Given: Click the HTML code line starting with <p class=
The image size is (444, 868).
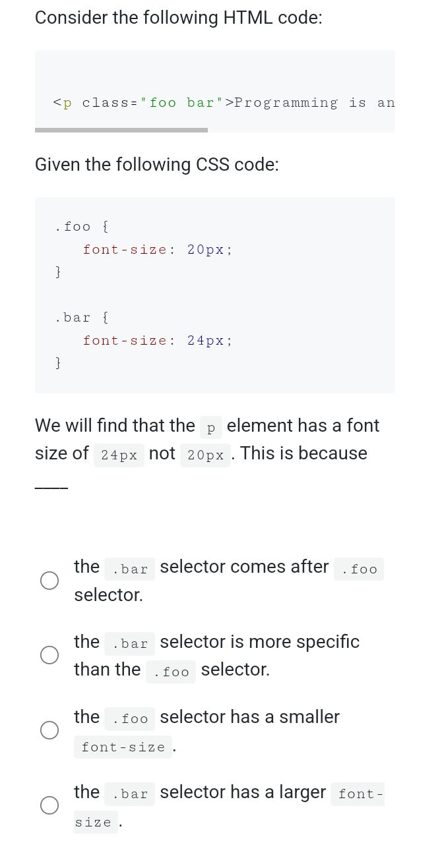Looking at the screenshot, I should coord(224,103).
